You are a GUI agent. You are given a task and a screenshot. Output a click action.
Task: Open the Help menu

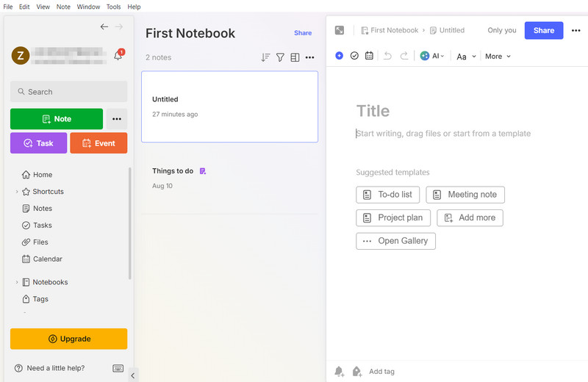(x=134, y=7)
